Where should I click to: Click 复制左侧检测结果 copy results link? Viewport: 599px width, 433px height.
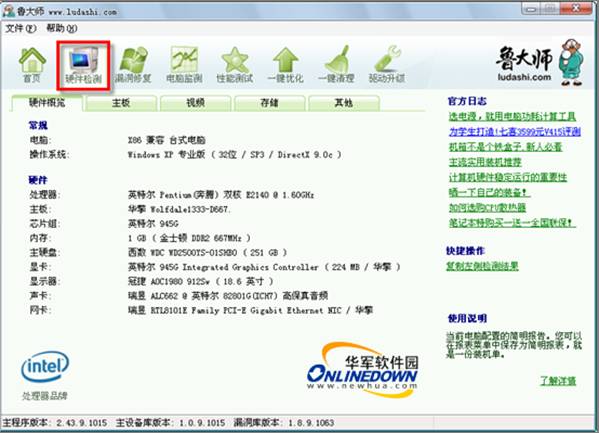point(482,266)
